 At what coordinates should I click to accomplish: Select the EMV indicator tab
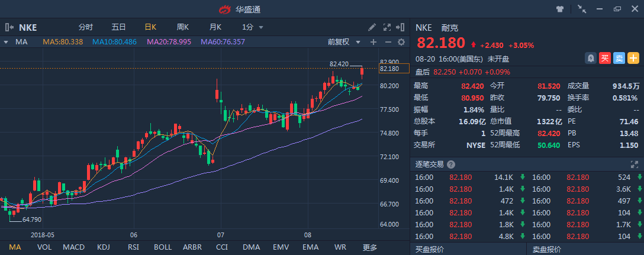(281, 247)
